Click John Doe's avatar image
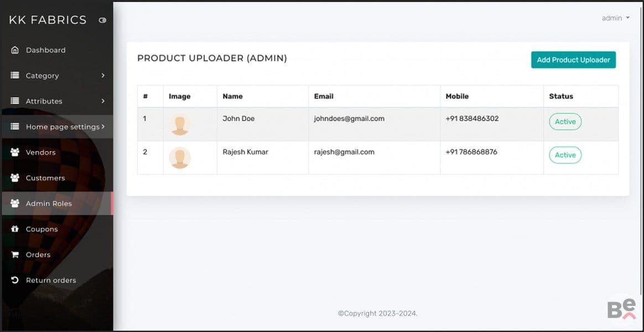 point(180,125)
